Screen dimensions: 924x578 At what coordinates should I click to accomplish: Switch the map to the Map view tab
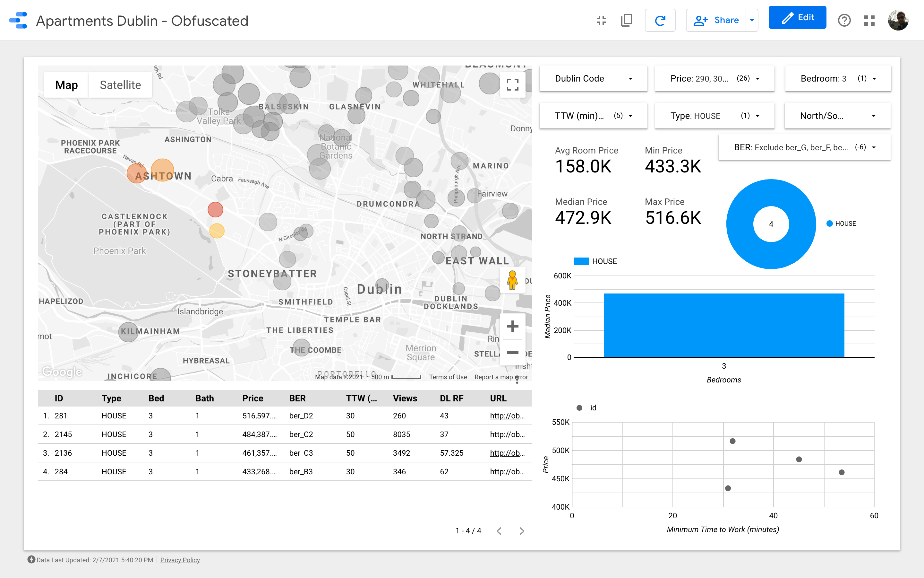[x=66, y=85]
